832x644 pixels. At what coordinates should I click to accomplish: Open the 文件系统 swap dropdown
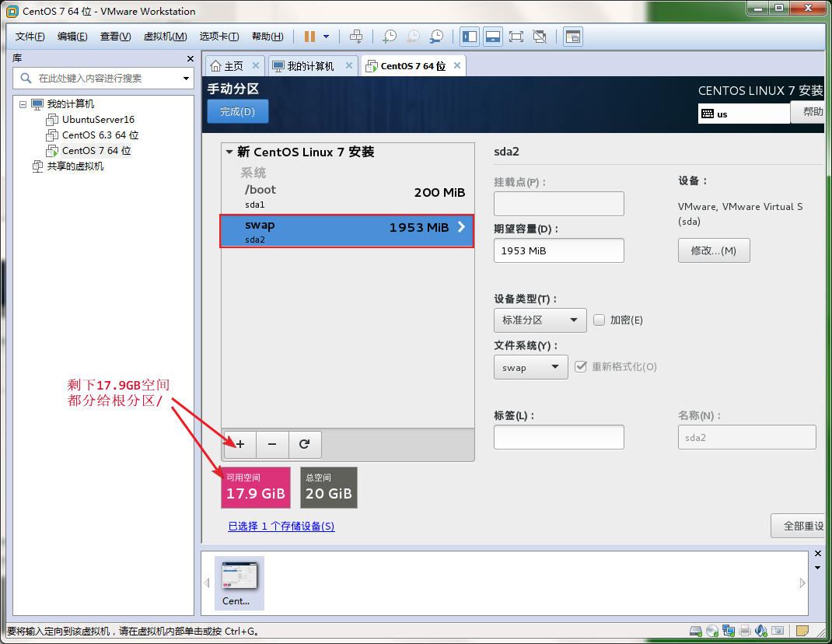click(x=530, y=367)
